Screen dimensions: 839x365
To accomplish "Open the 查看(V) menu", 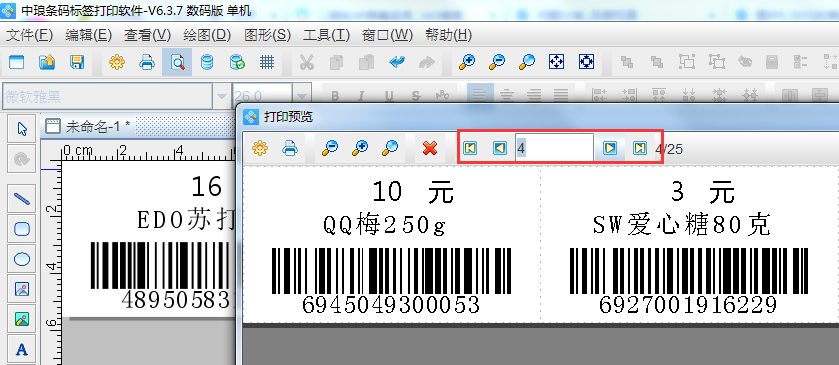I will (148, 35).
